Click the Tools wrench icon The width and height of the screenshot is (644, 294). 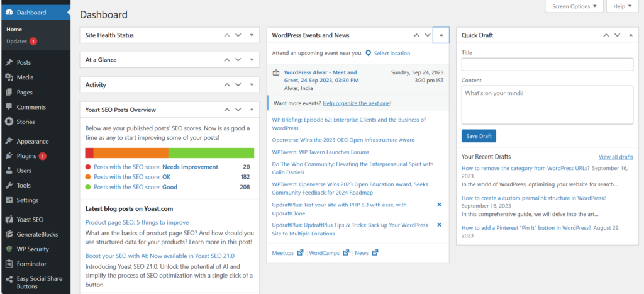pos(9,186)
